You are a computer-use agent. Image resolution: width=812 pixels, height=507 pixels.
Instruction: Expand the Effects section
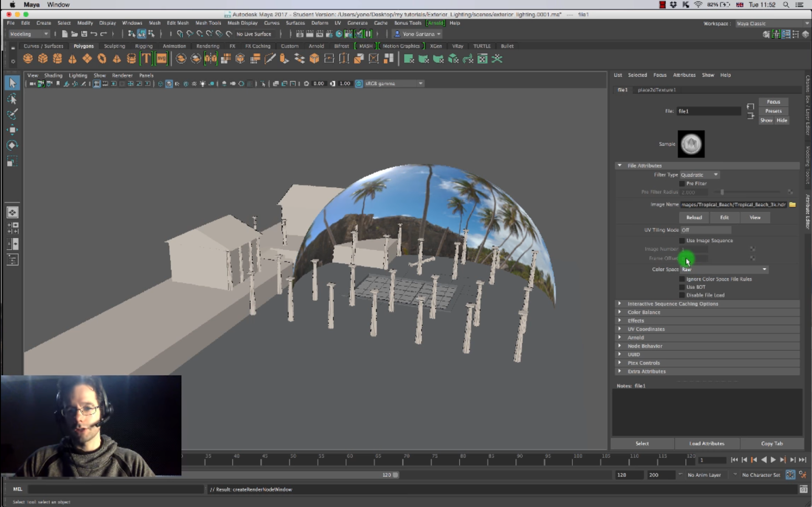click(x=620, y=321)
